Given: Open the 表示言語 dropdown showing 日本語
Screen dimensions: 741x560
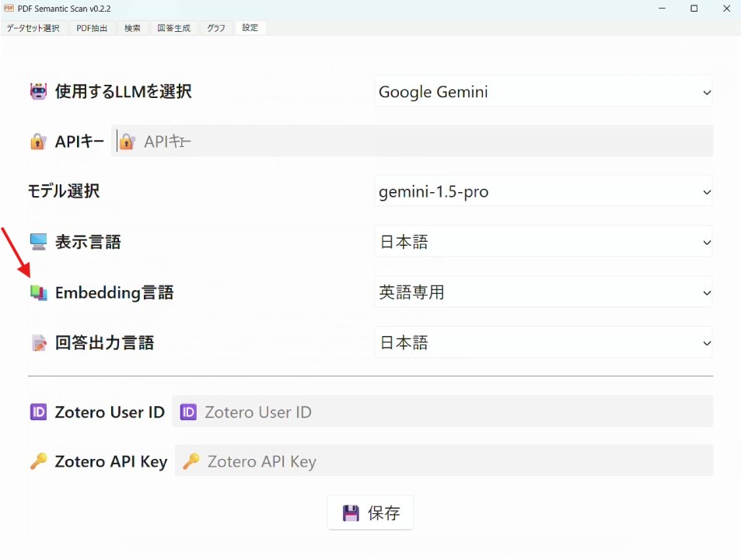Looking at the screenshot, I should [x=544, y=242].
